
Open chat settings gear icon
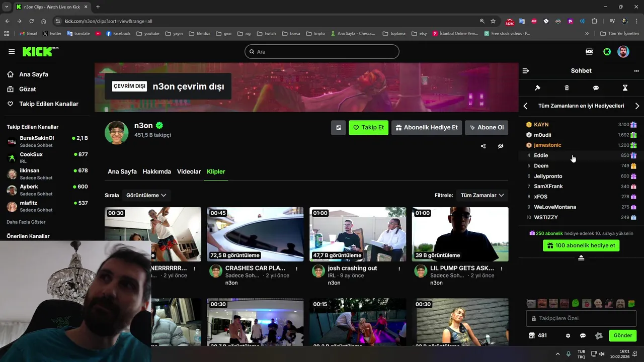pos(568,335)
